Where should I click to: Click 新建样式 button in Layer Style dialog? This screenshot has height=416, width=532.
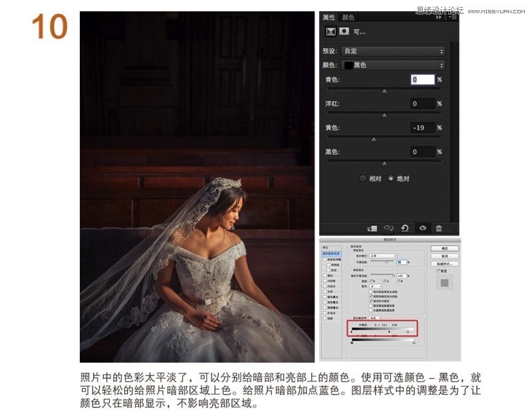(445, 264)
